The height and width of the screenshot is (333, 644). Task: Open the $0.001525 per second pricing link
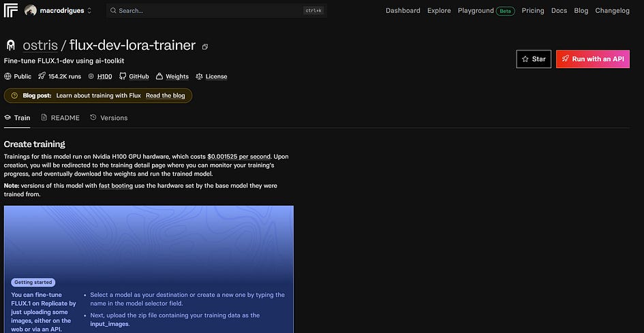click(x=239, y=157)
